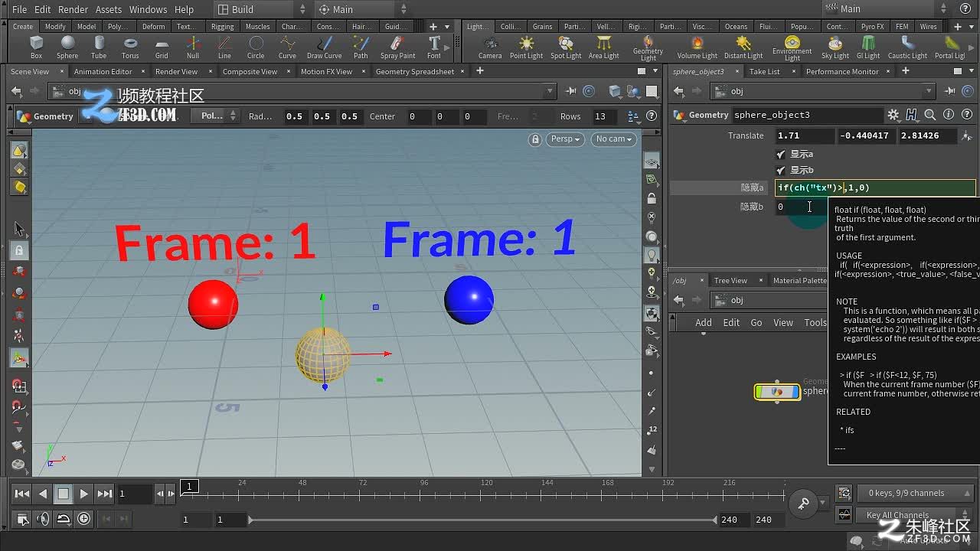Add a Caustic Light
980x551 pixels.
click(907, 47)
